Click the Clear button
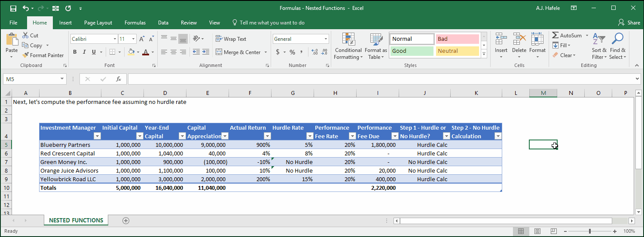This screenshot has height=237, width=644. point(564,55)
